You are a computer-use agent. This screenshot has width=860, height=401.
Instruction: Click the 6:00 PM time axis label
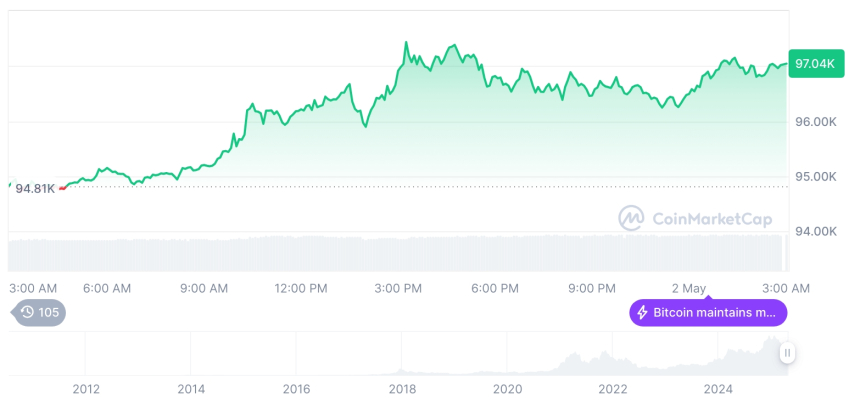tap(495, 288)
